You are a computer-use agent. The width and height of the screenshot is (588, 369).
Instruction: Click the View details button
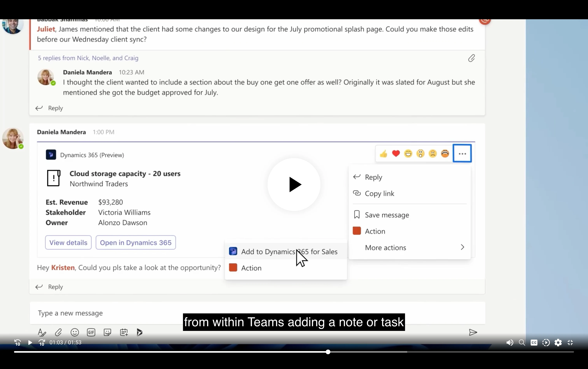click(68, 242)
